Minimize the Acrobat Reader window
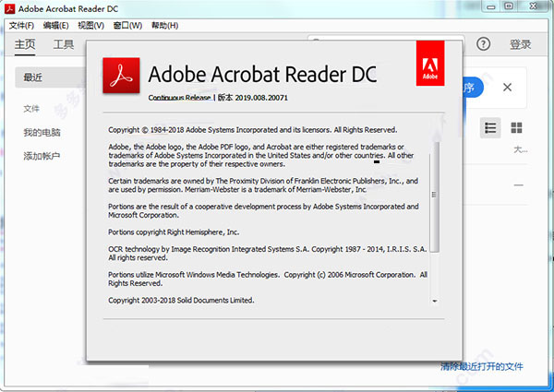The image size is (554, 392). [x=491, y=6]
